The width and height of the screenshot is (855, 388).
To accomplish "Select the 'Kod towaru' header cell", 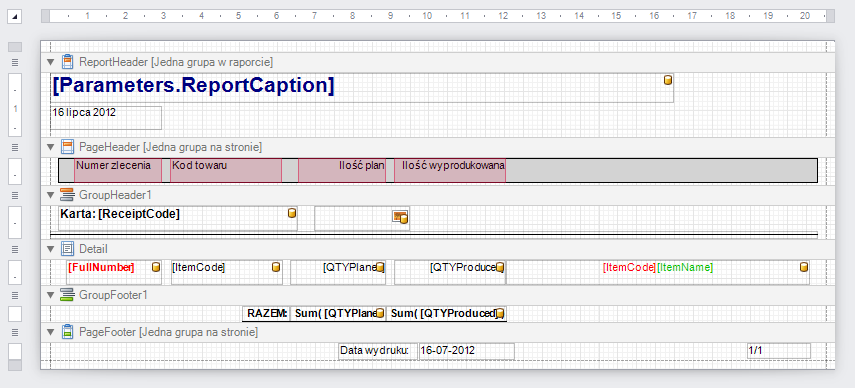I will point(226,171).
